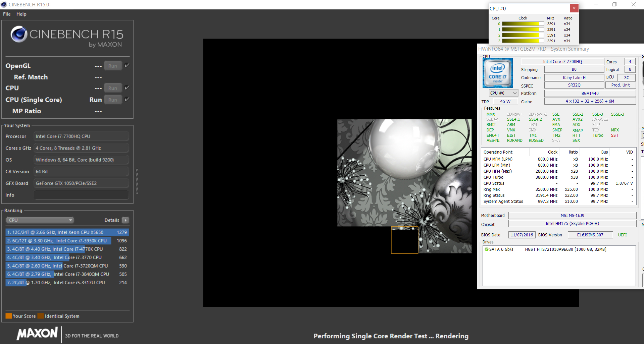Restore down the Cinebench window
Viewport: 644px width, 344px height.
pyautogui.click(x=614, y=4)
